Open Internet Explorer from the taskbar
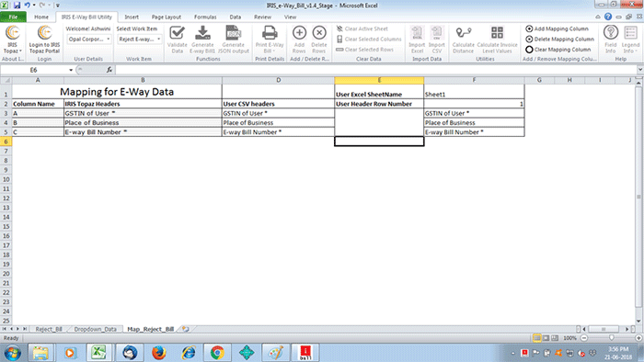This screenshot has width=644, height=362. [189, 353]
